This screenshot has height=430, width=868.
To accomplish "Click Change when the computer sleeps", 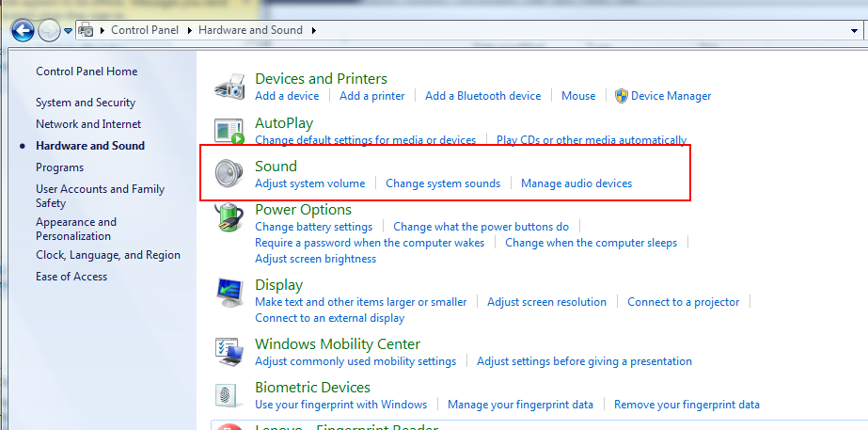I will click(x=591, y=243).
